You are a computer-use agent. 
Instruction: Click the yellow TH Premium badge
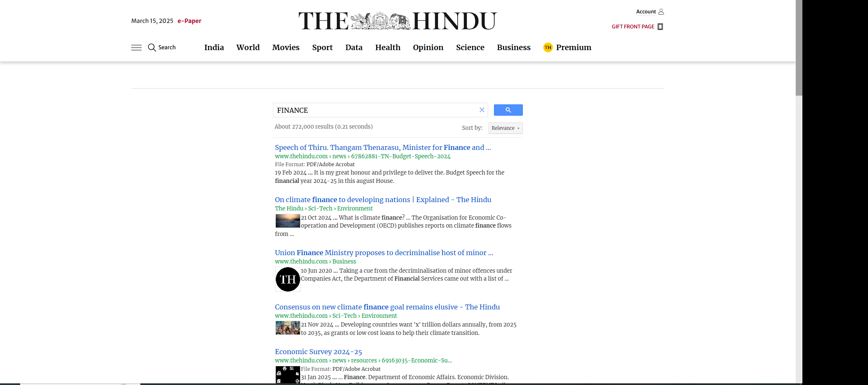pos(548,48)
